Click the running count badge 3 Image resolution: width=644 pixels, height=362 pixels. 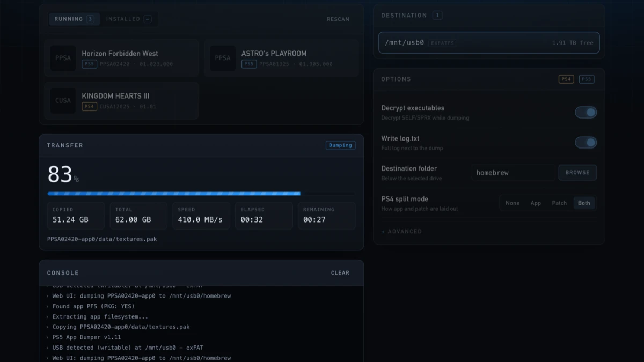click(x=90, y=19)
